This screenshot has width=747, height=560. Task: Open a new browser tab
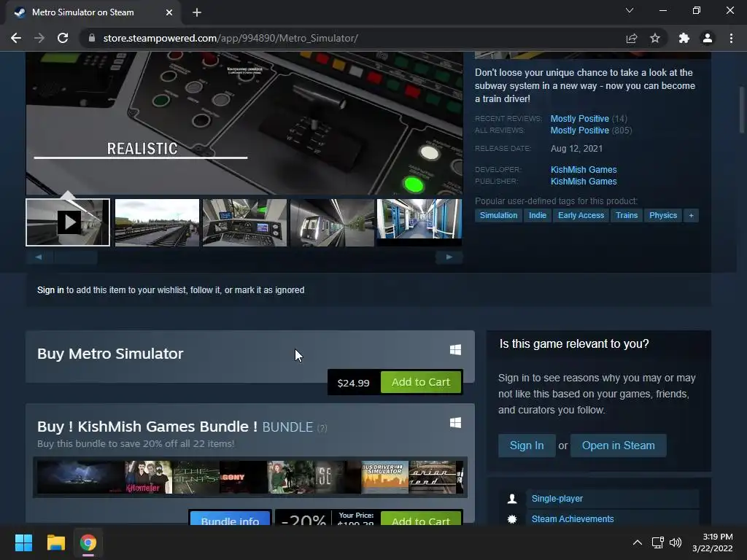click(x=197, y=12)
